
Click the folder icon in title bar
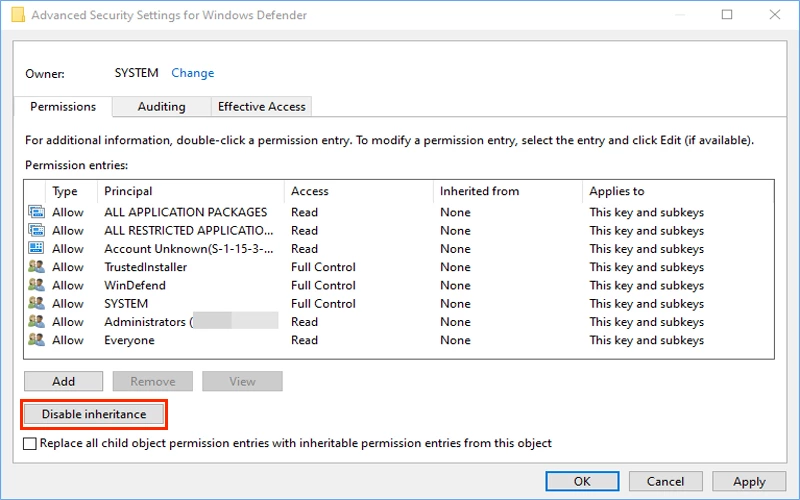pos(18,15)
